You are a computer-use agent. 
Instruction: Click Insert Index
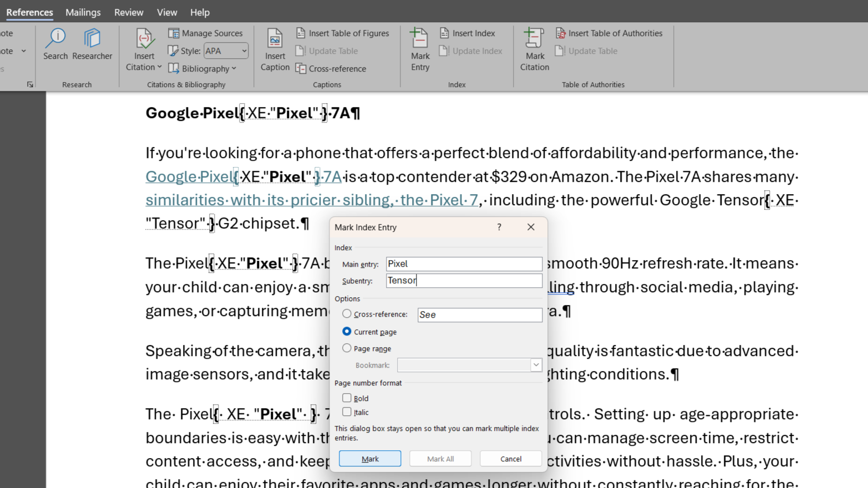pos(468,33)
